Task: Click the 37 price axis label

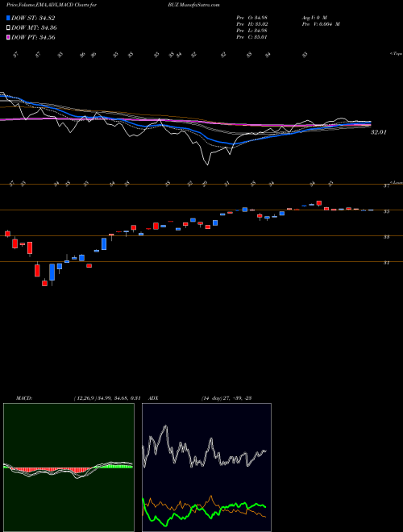Action: coord(386,186)
